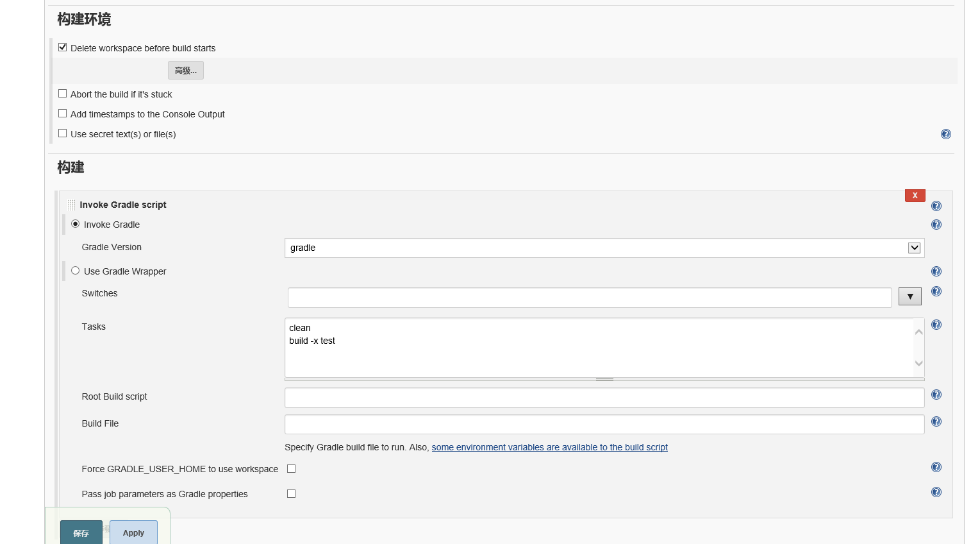Open help for Root Build script

click(936, 395)
